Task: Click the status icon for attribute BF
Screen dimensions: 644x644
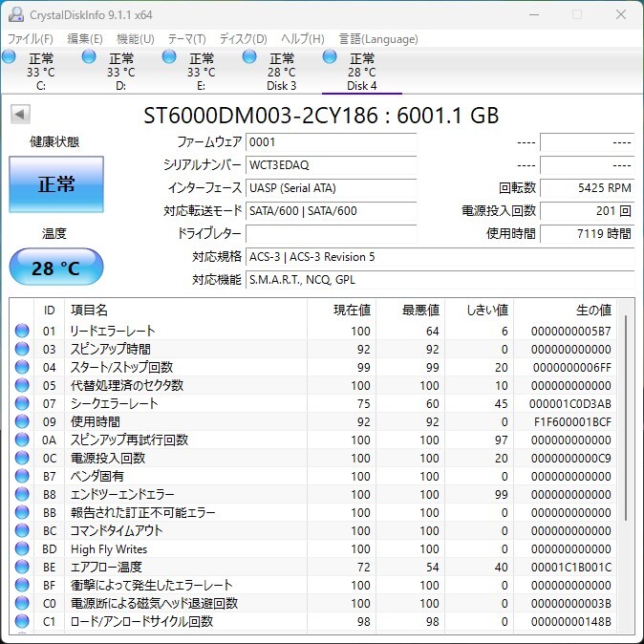Action: tap(22, 585)
